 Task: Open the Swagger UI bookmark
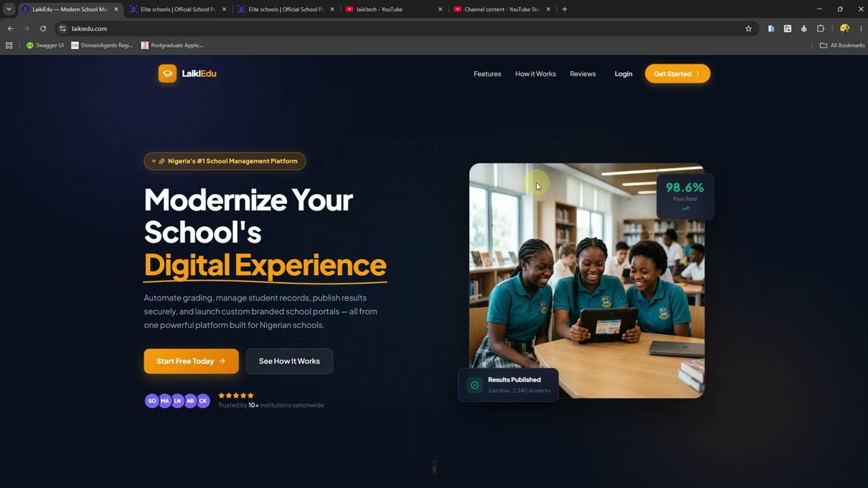point(45,45)
